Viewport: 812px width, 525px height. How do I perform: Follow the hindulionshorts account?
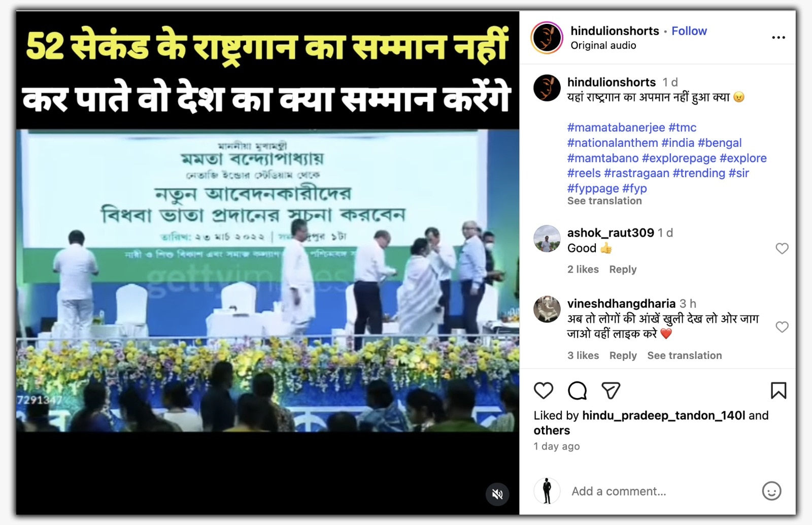689,31
